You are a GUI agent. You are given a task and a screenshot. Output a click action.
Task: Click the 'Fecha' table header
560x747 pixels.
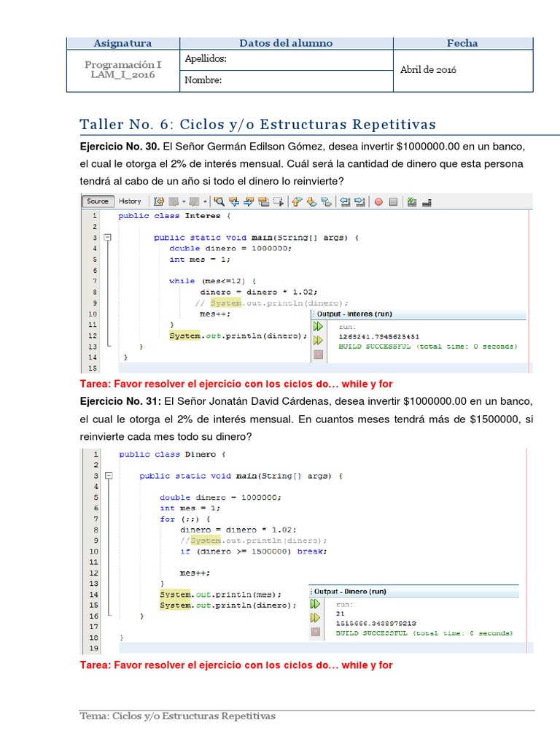[x=463, y=43]
